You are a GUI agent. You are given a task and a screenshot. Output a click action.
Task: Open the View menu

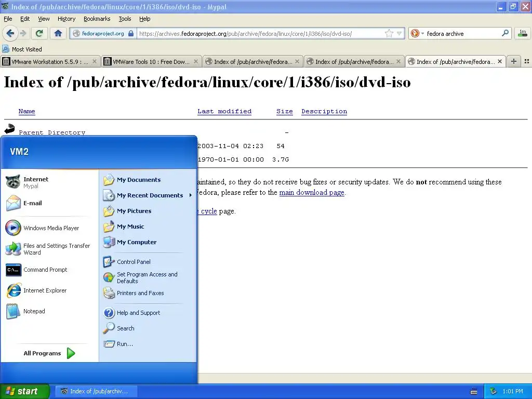point(44,19)
